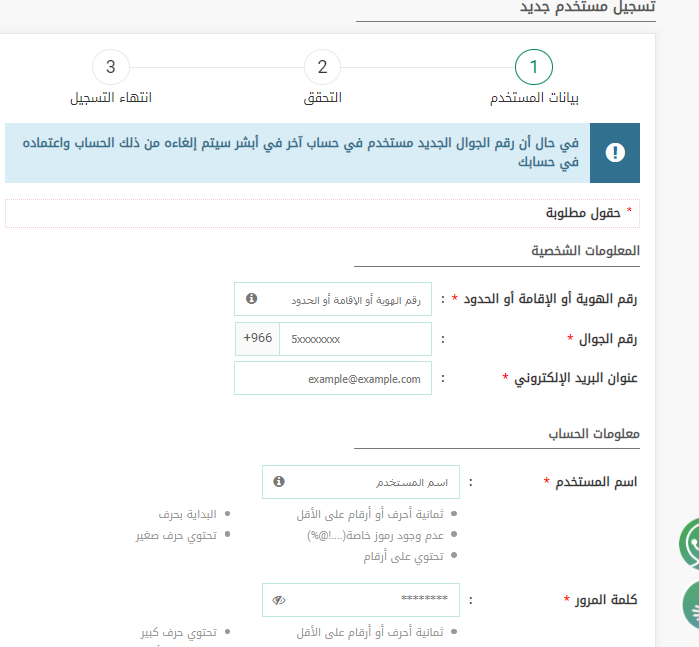This screenshot has height=647, width=699.
Task: Click the 'حقول مطلوبة' required fields note
Action: click(583, 213)
